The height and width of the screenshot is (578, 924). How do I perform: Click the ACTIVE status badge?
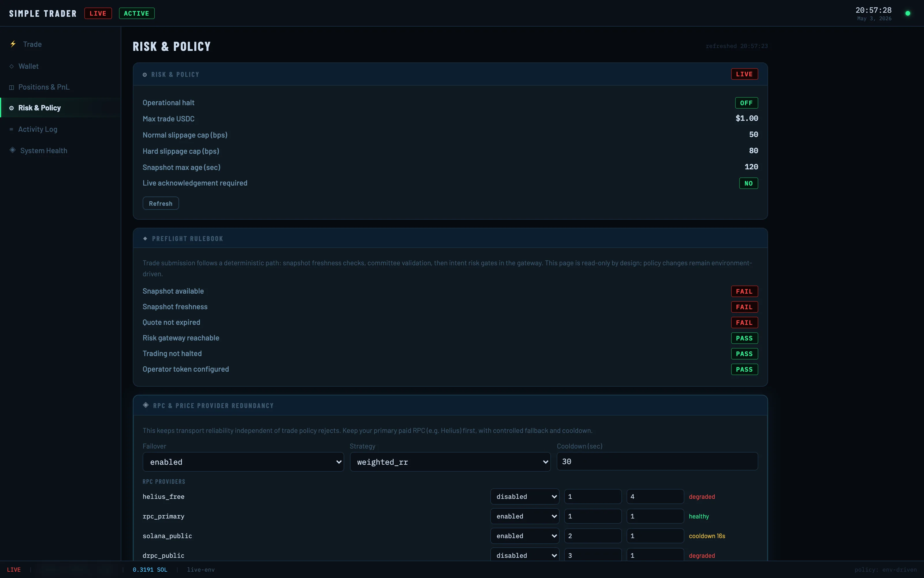(x=137, y=13)
